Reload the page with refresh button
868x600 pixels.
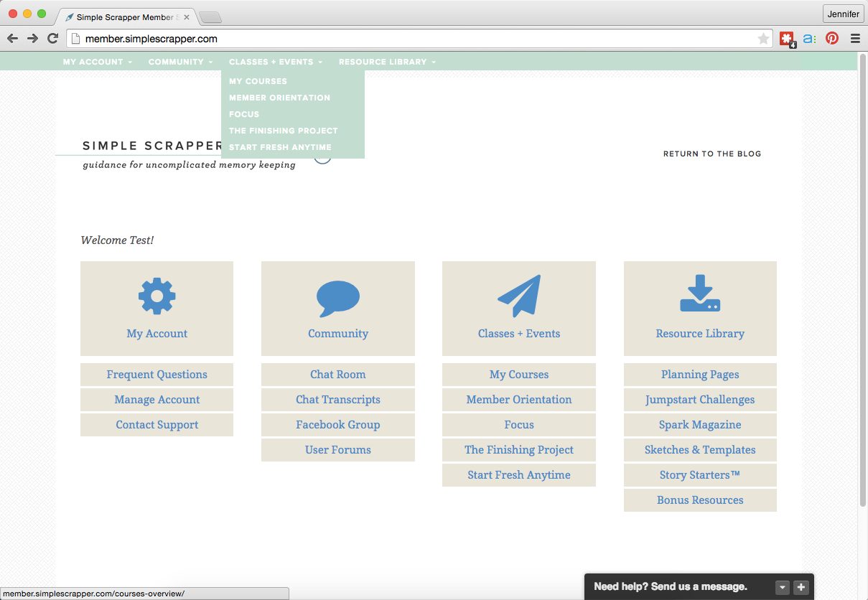coord(52,39)
